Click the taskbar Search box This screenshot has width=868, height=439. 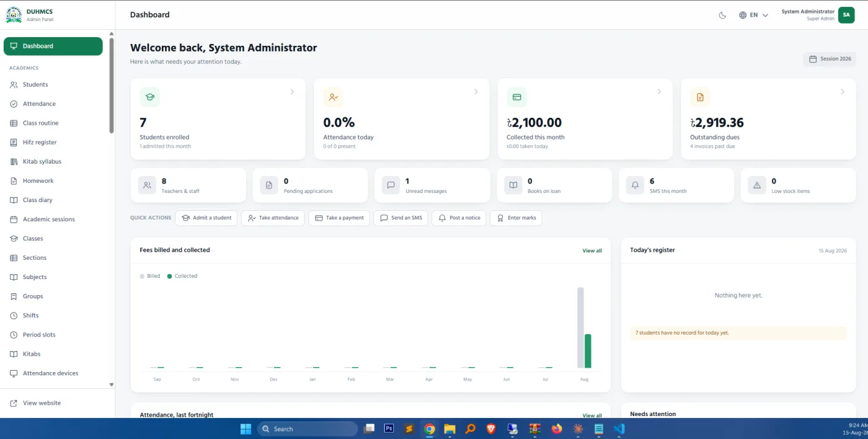(x=307, y=428)
